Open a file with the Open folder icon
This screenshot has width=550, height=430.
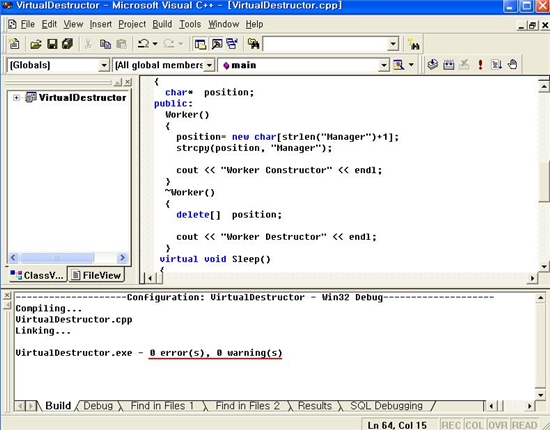tap(36, 44)
